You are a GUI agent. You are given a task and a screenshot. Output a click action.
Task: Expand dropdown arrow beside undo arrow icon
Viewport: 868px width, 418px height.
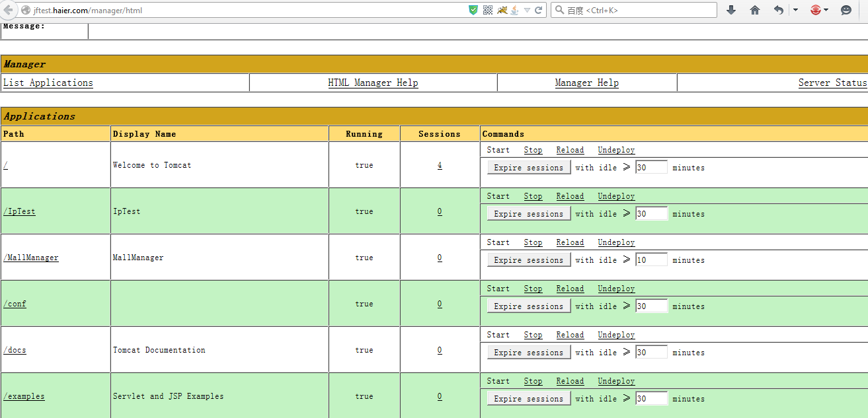(795, 10)
